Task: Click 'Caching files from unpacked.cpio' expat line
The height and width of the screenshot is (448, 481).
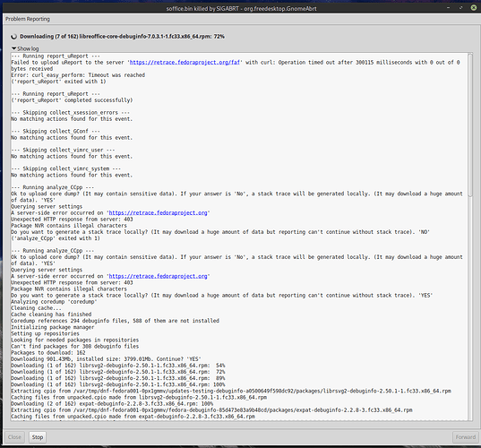Action: coord(133,417)
